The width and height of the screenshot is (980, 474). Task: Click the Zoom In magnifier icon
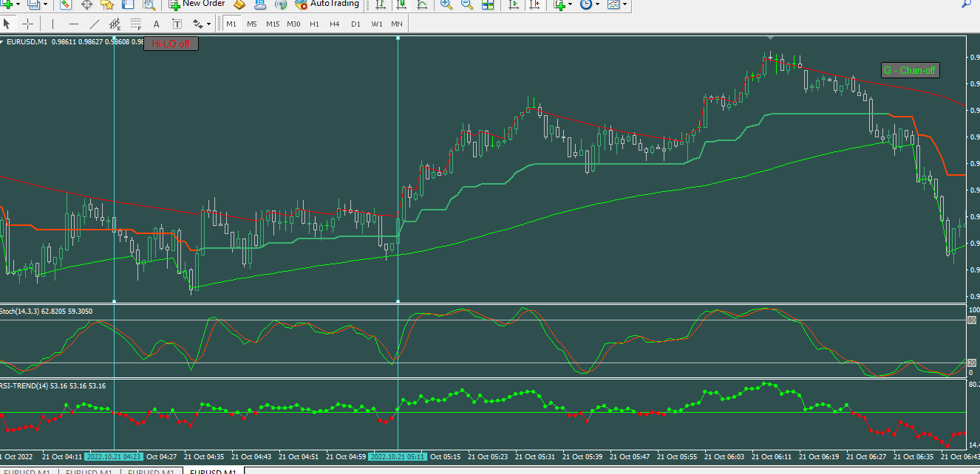446,4
